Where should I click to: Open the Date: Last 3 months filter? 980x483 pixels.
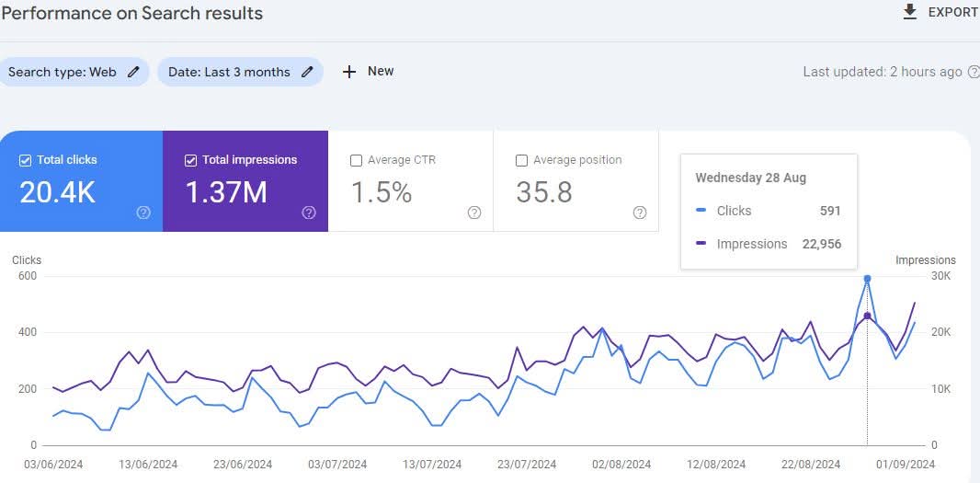pyautogui.click(x=229, y=72)
